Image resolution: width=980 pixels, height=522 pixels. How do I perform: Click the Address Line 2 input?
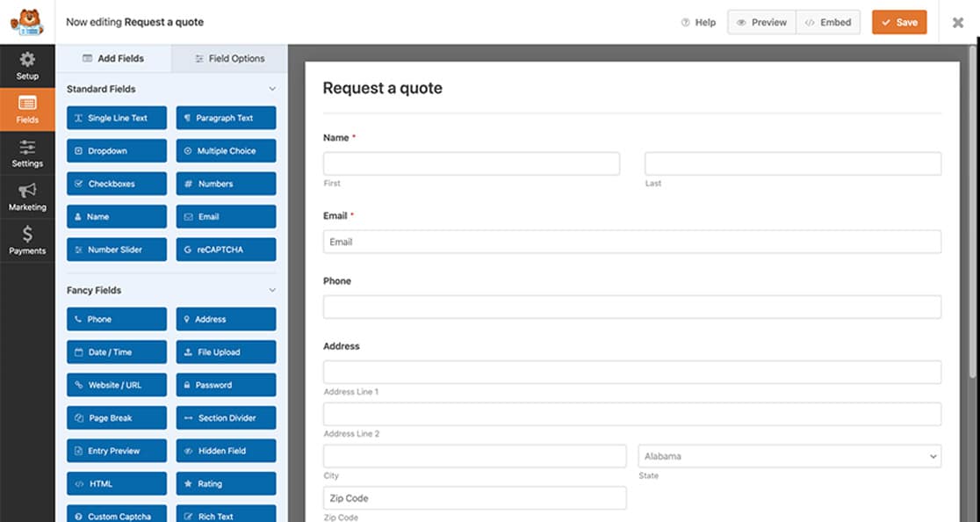632,414
